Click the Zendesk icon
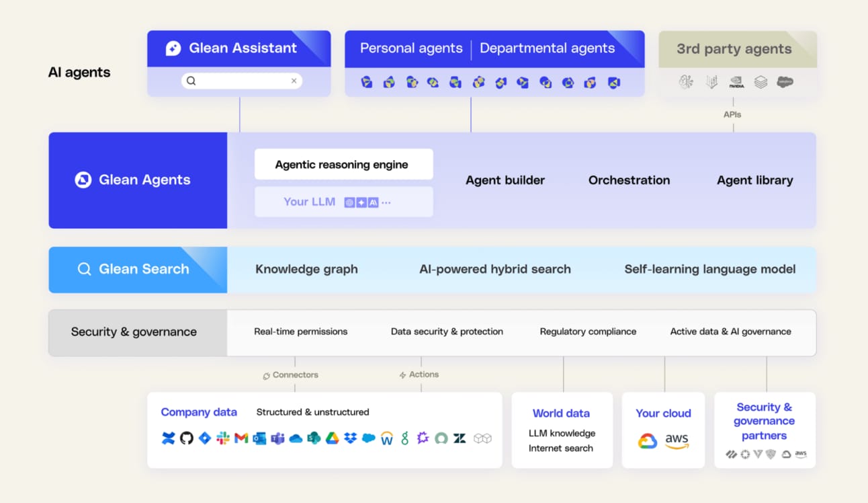The width and height of the screenshot is (868, 503). click(x=460, y=438)
